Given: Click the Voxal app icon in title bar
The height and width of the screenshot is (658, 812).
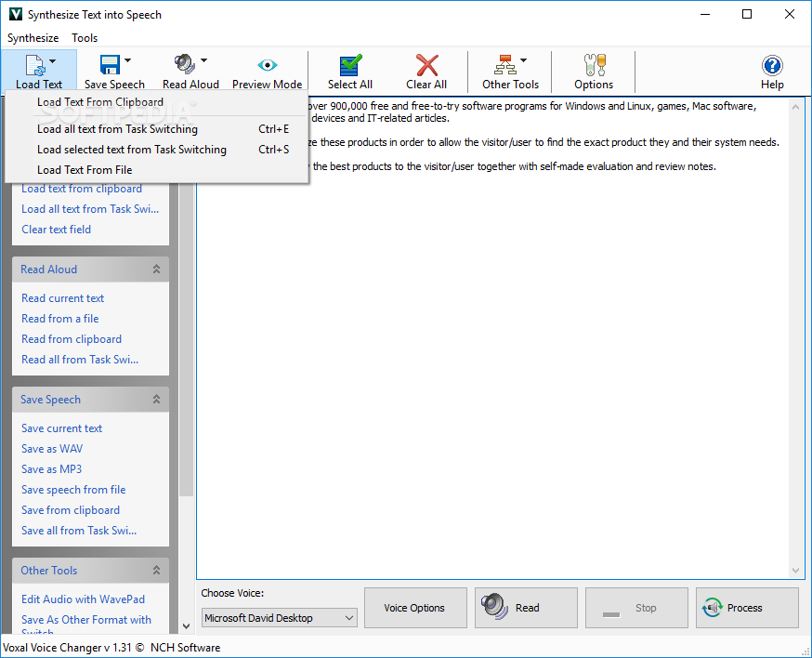Looking at the screenshot, I should coord(16,14).
